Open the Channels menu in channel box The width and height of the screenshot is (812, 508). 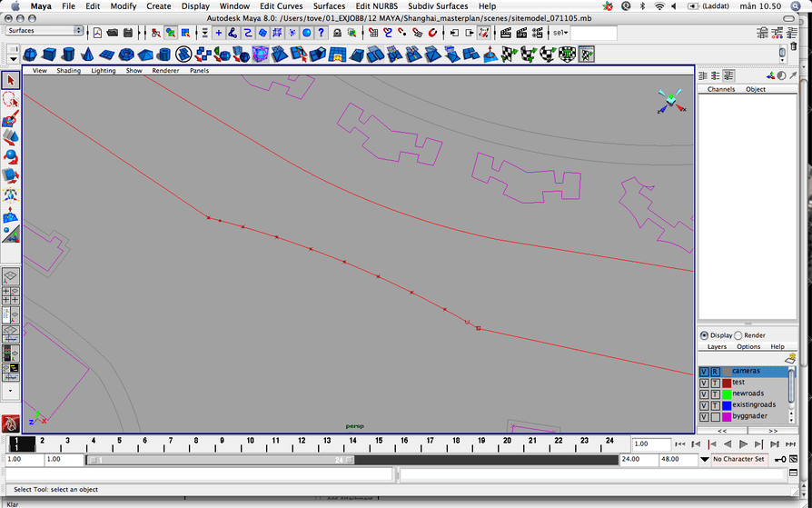(x=721, y=89)
